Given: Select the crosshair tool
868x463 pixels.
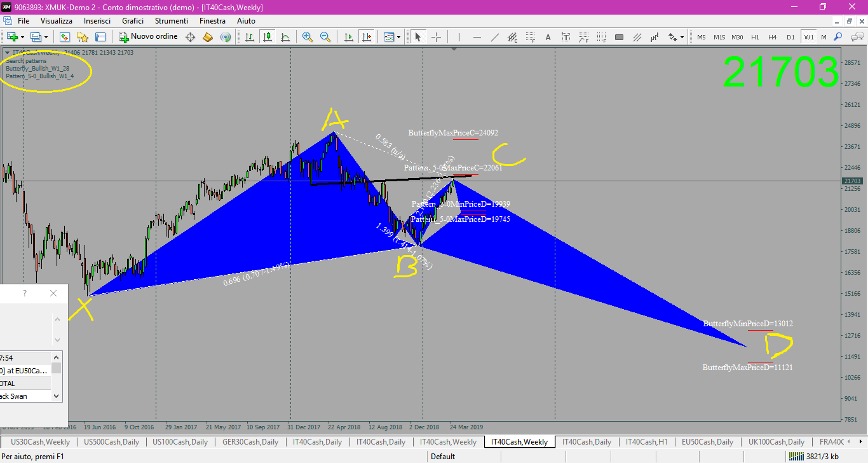Looking at the screenshot, I should (436, 37).
